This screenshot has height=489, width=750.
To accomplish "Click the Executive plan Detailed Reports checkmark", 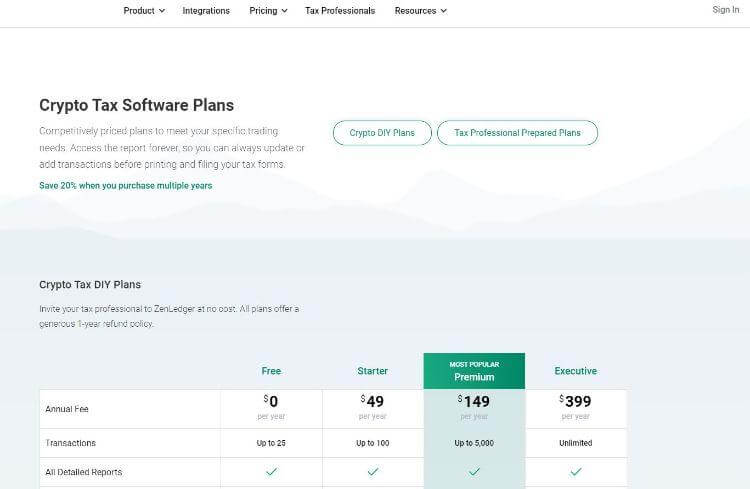I will click(575, 472).
